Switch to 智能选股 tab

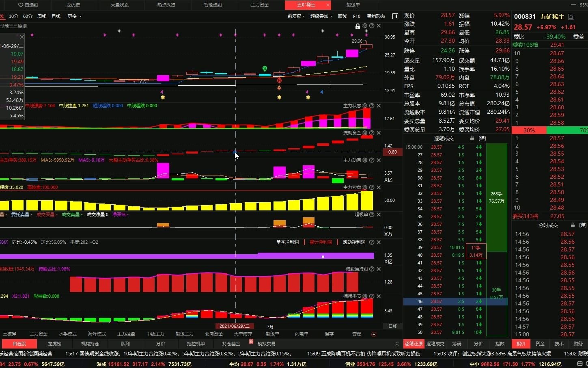coord(213,5)
